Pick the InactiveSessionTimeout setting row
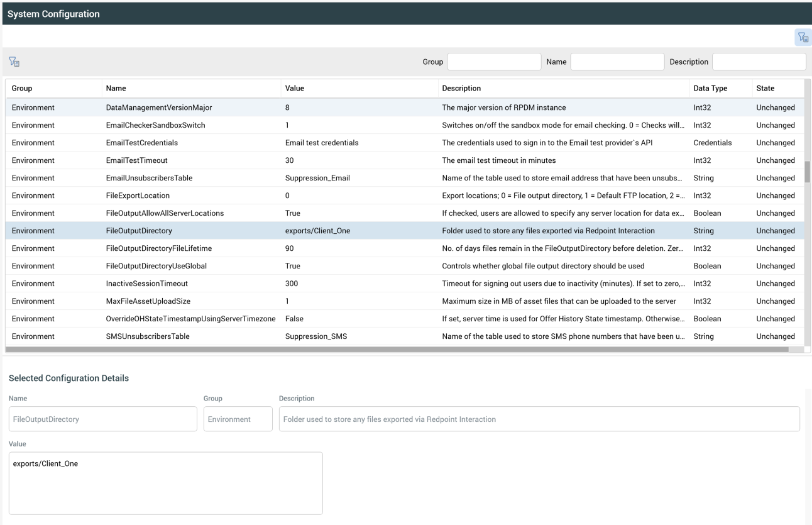This screenshot has height=525, width=812. coord(147,284)
